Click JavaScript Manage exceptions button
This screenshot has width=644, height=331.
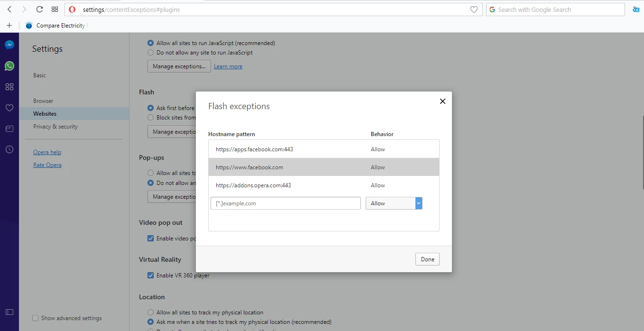coord(179,66)
